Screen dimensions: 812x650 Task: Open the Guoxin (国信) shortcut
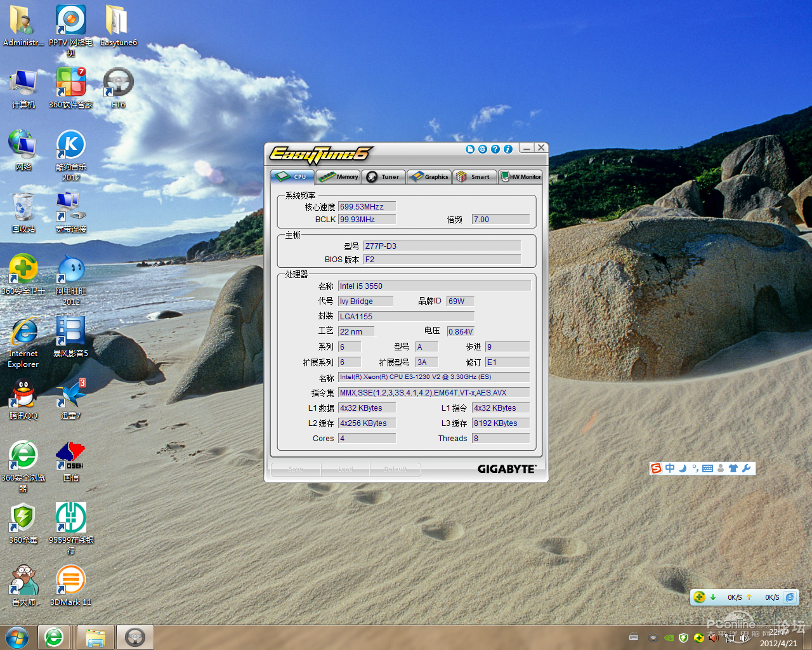click(71, 461)
